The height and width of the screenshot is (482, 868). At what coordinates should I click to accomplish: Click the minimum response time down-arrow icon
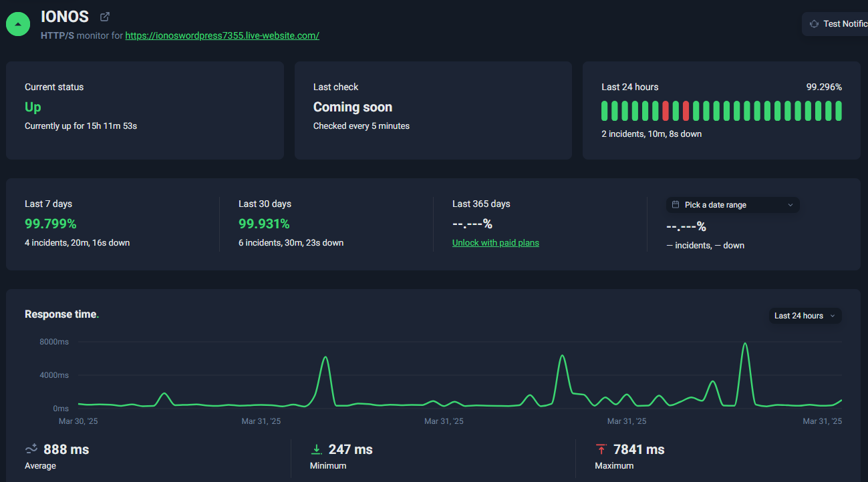(317, 449)
